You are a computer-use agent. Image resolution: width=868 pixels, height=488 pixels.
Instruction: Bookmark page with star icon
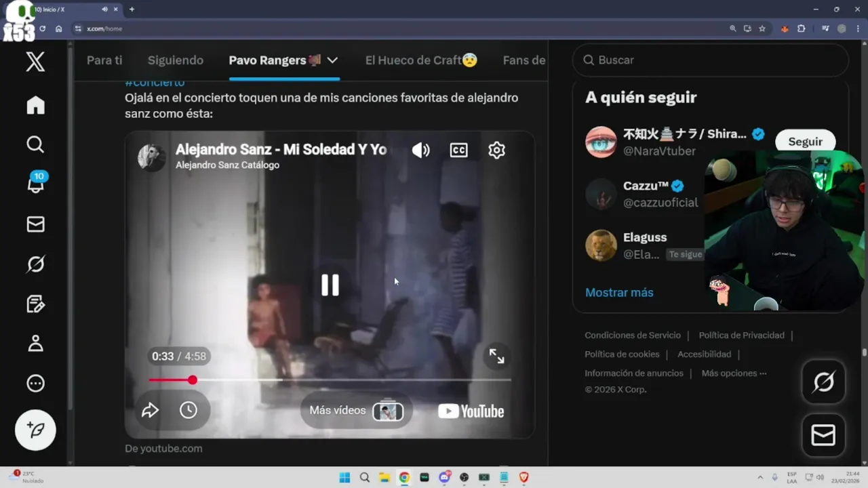pos(762,28)
